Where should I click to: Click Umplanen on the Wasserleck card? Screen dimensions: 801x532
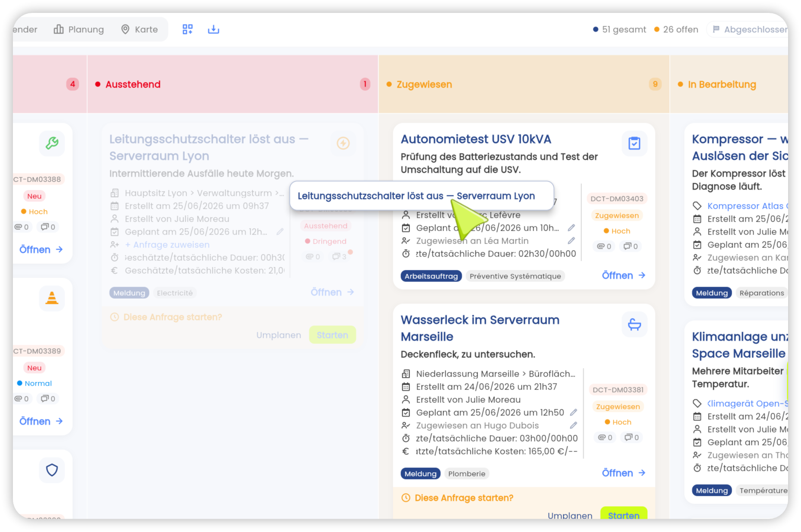[x=570, y=515]
